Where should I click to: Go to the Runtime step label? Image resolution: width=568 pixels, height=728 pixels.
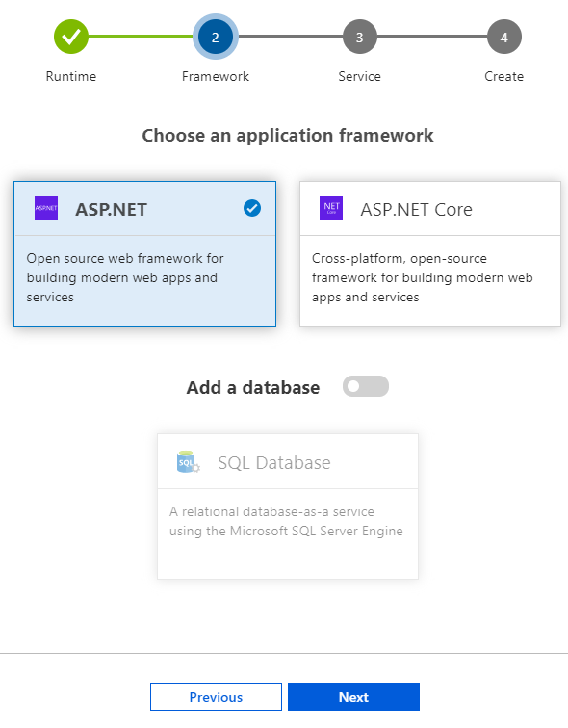point(71,76)
